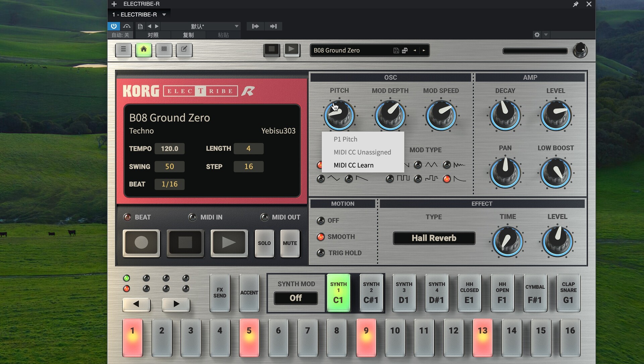Image resolution: width=644 pixels, height=364 pixels.
Task: Click the sidechain icon next to power
Action: [x=127, y=26]
